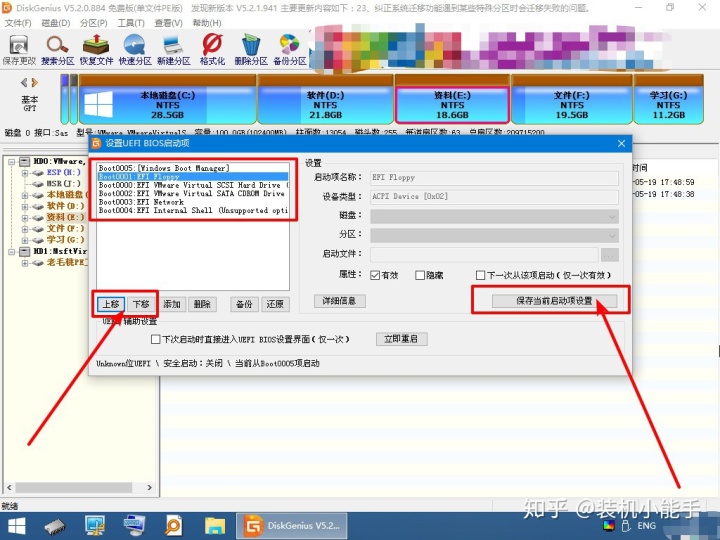Open the 搜索分区 search partition tool
Image resolution: width=720 pixels, height=540 pixels.
tap(57, 50)
